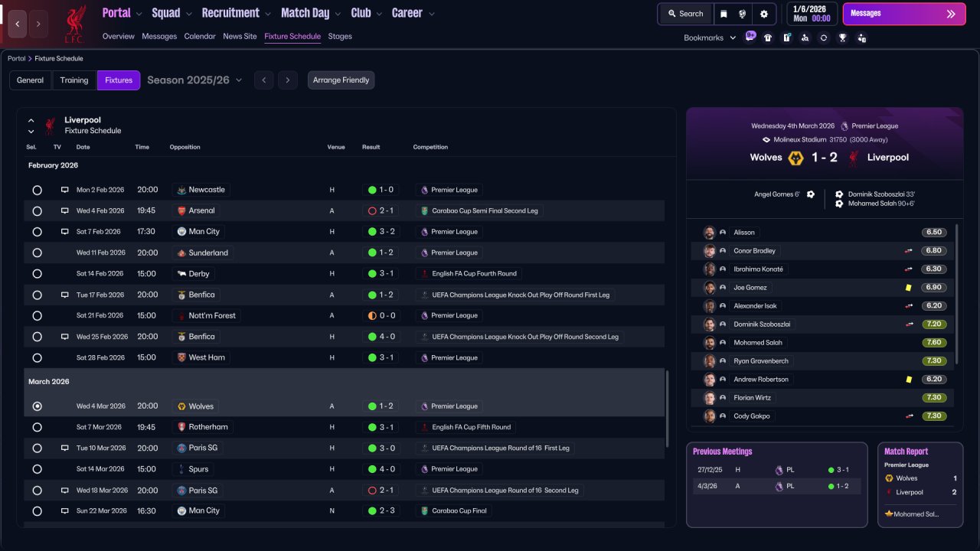Viewport: 980px width, 551px height.
Task: Click the world globe icon
Action: pos(743,14)
